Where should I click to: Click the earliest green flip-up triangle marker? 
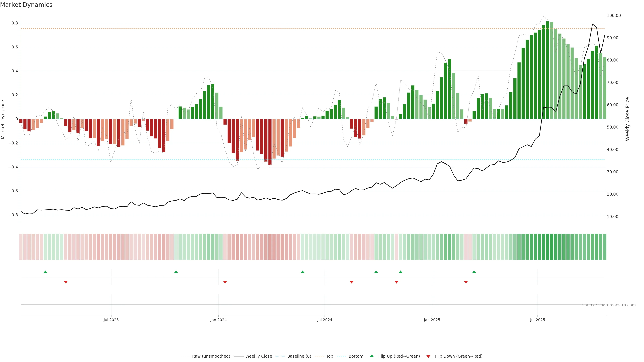click(45, 272)
